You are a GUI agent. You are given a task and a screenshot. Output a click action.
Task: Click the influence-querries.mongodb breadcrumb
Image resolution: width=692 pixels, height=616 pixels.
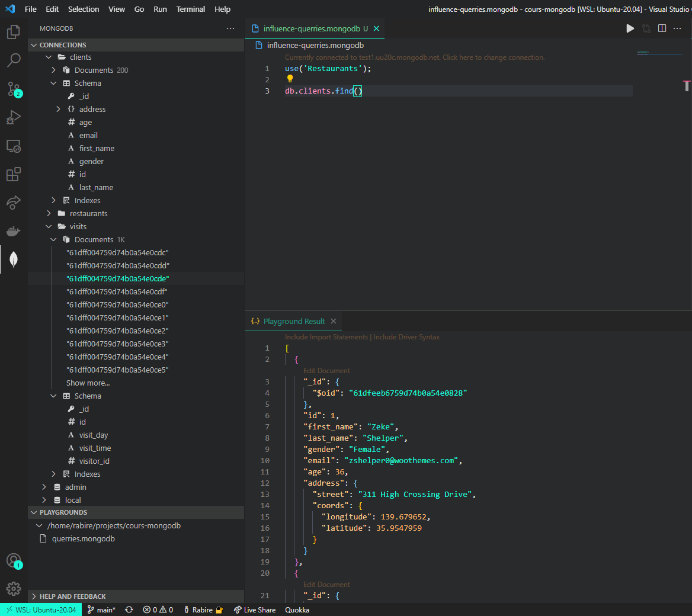coord(315,46)
